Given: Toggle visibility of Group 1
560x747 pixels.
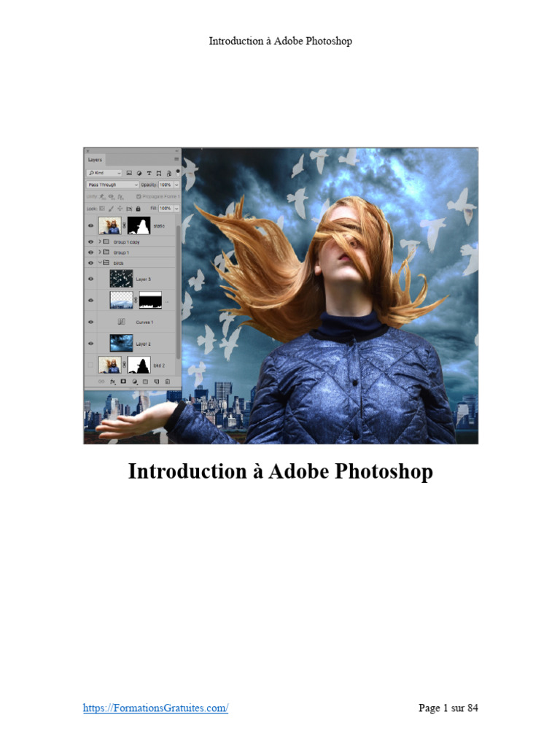Looking at the screenshot, I should (x=90, y=252).
